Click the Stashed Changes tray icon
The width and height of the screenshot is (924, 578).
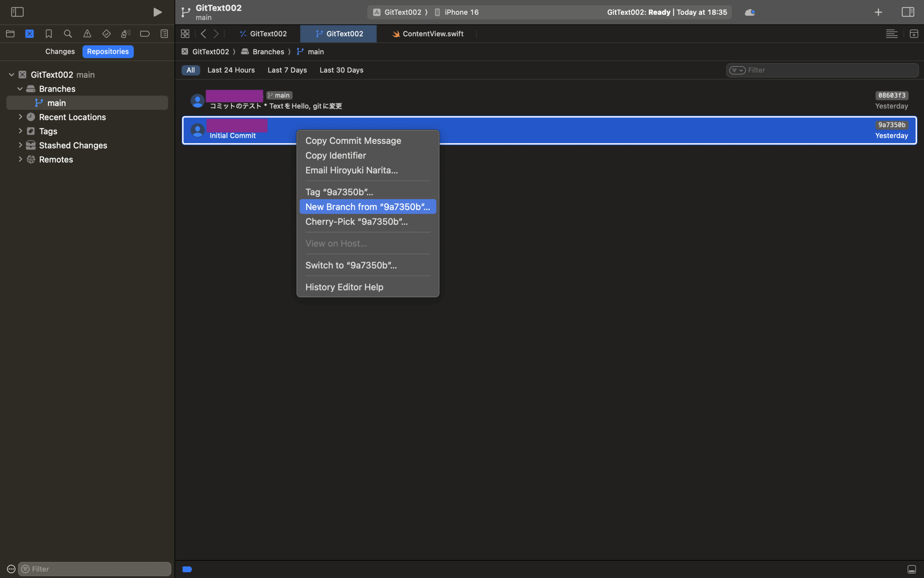pyautogui.click(x=31, y=145)
